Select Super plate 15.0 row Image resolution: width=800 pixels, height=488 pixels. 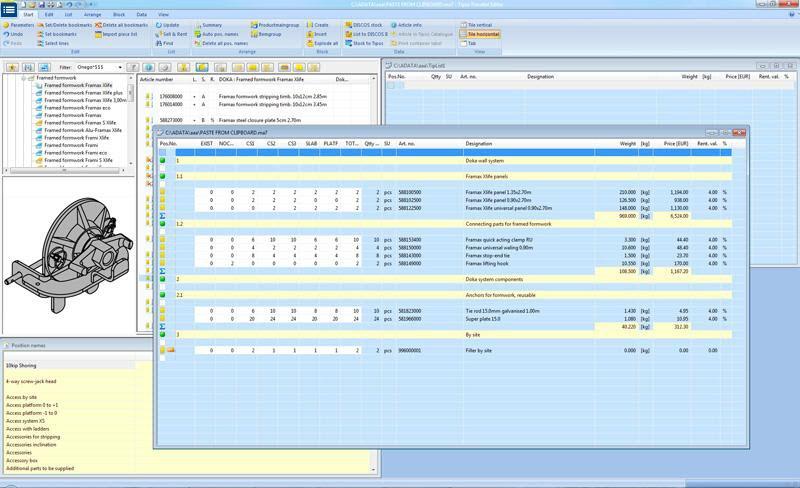tap(445, 319)
